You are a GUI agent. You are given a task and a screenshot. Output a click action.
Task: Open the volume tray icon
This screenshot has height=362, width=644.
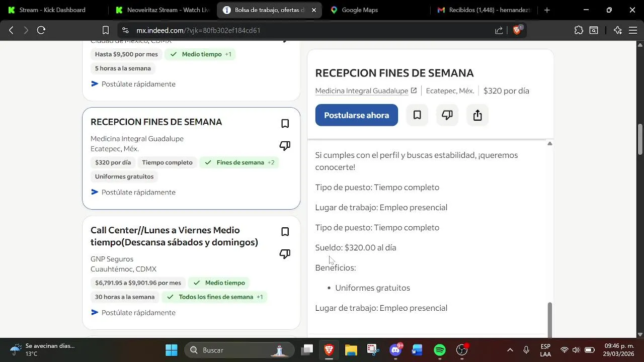[576, 350]
